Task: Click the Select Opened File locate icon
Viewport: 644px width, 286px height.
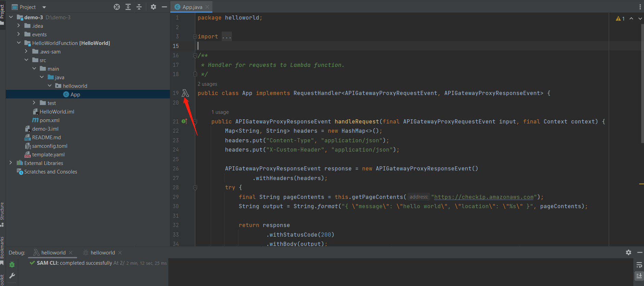Action: pyautogui.click(x=117, y=7)
